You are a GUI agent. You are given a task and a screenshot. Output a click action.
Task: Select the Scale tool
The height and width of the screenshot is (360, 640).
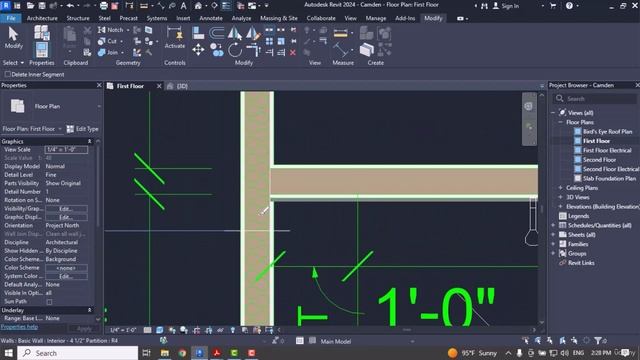click(281, 41)
